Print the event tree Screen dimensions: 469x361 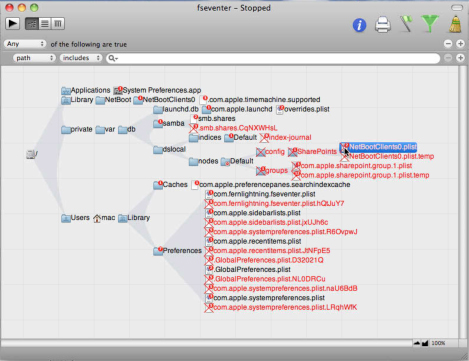click(x=383, y=25)
